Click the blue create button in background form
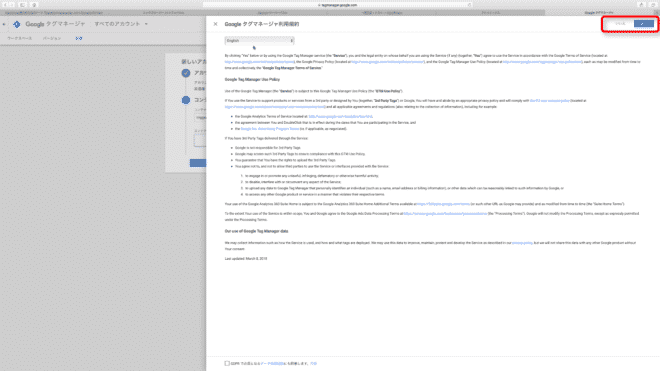The width and height of the screenshot is (660, 371). (x=198, y=163)
